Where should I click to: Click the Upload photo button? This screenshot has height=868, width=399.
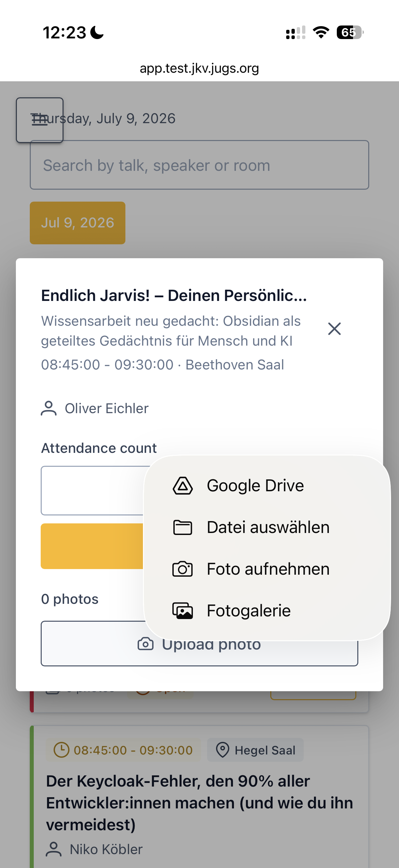click(199, 644)
